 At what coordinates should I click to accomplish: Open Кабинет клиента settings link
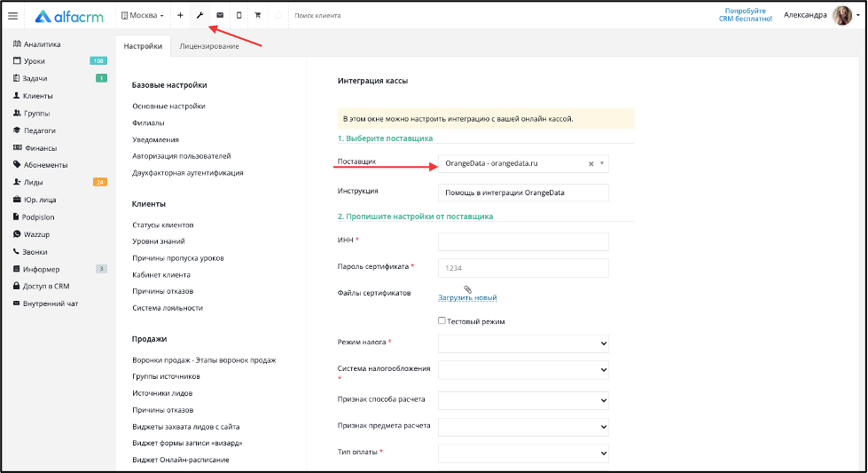point(161,275)
